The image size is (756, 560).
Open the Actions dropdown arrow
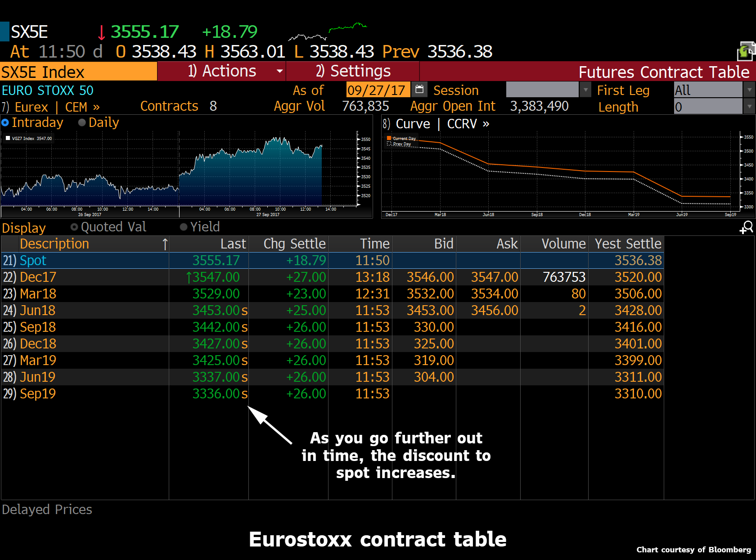280,71
